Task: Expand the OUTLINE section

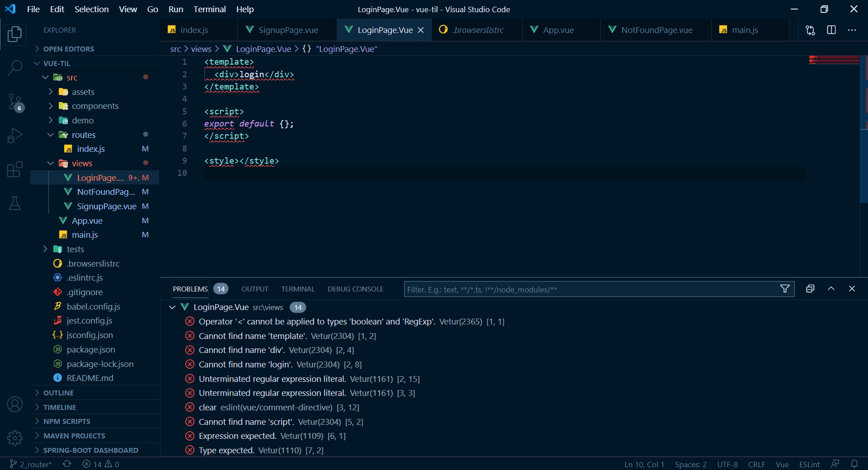Action: tap(58, 393)
